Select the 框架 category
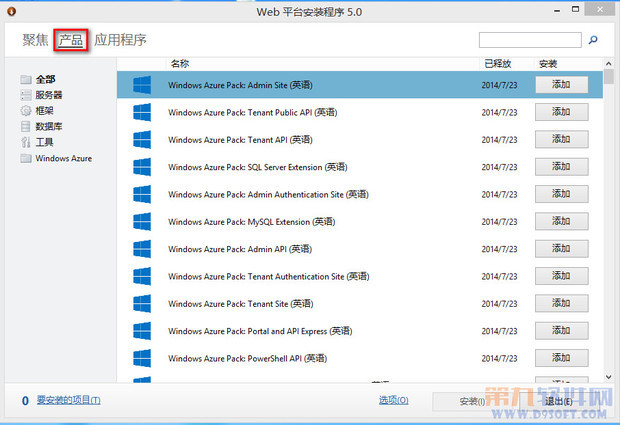This screenshot has width=620, height=425. coord(44,111)
